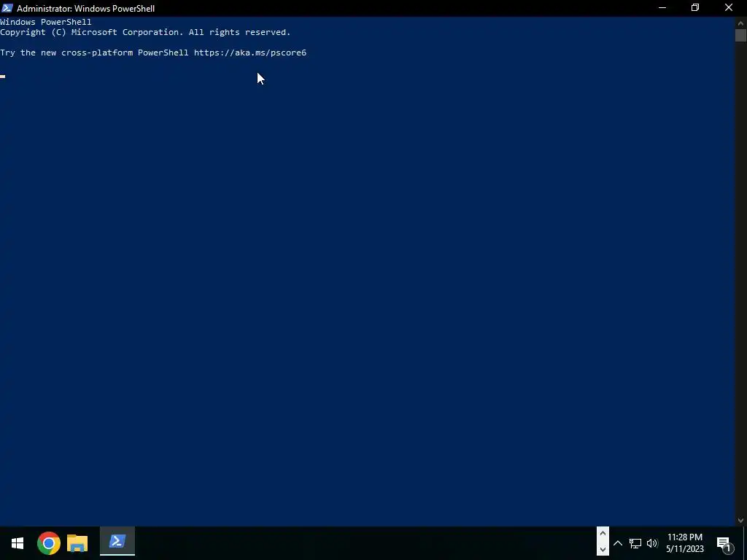Click the "Windows PowerShell" banner line
Viewport: 747px width, 560px height.
coord(46,22)
